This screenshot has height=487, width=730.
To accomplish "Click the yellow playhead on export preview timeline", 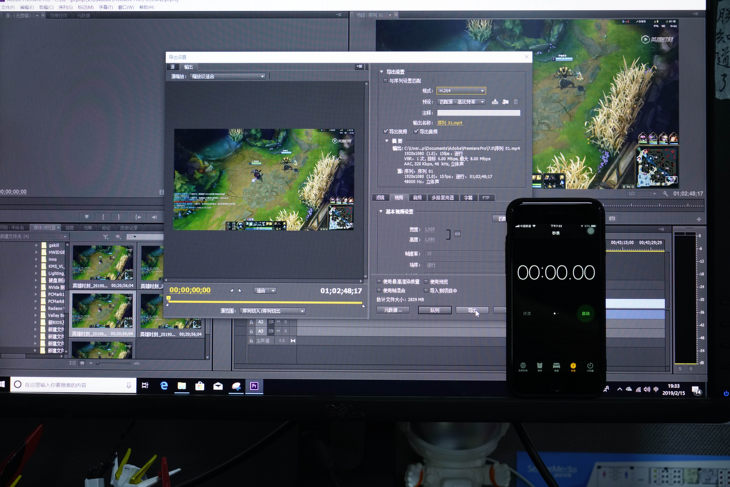I will click(x=169, y=299).
